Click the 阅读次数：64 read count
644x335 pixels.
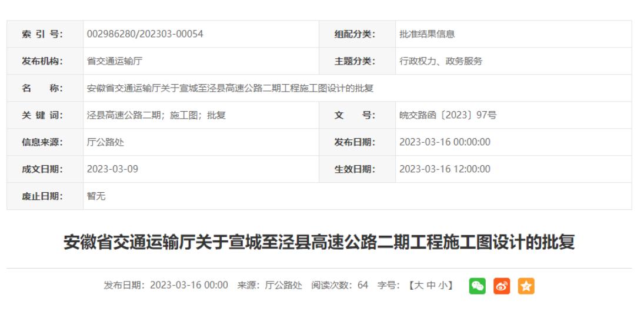340,285
